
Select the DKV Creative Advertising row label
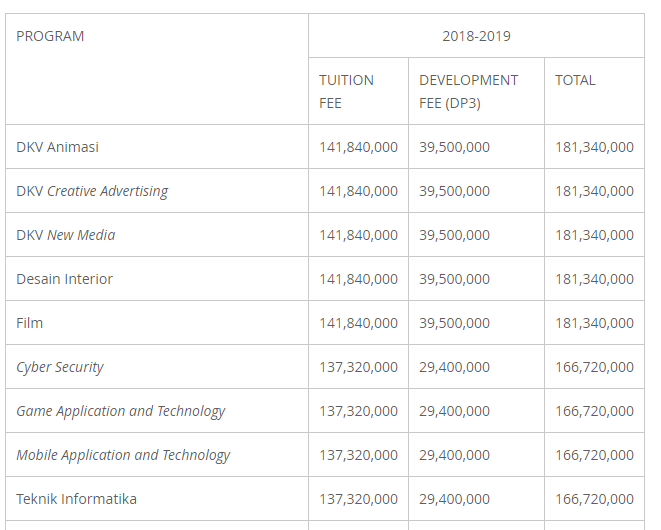click(92, 191)
